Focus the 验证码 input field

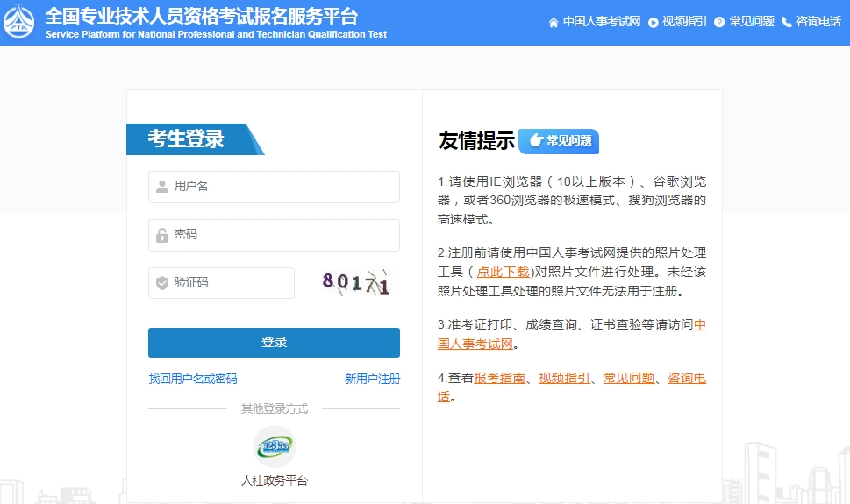(x=230, y=283)
